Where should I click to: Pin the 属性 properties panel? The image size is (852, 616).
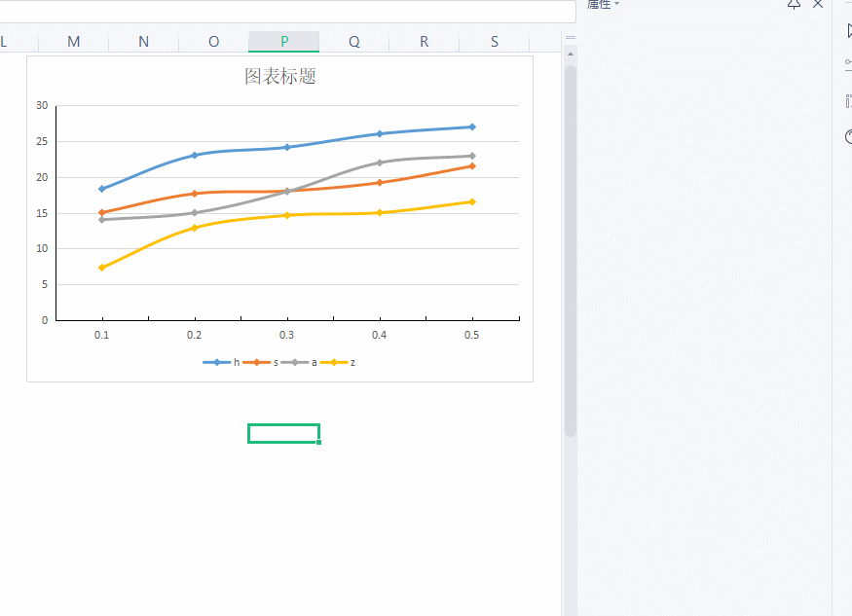point(794,4)
